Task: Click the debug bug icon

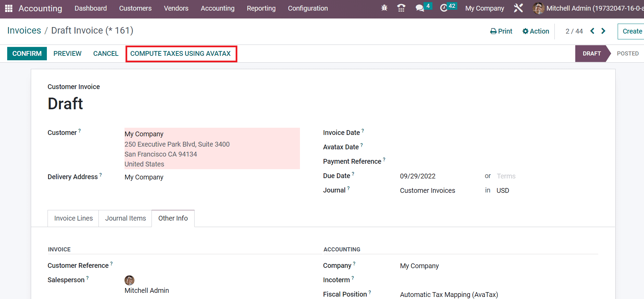Action: (x=384, y=8)
